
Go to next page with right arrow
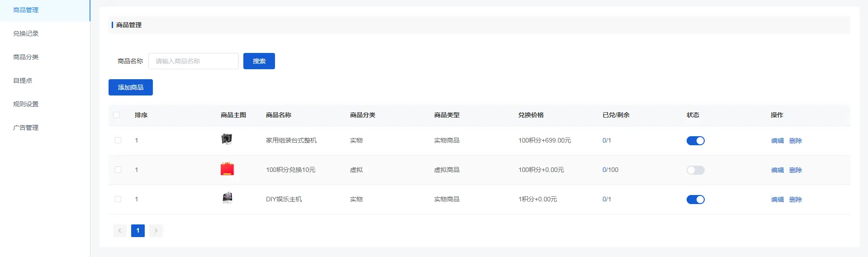click(x=156, y=231)
